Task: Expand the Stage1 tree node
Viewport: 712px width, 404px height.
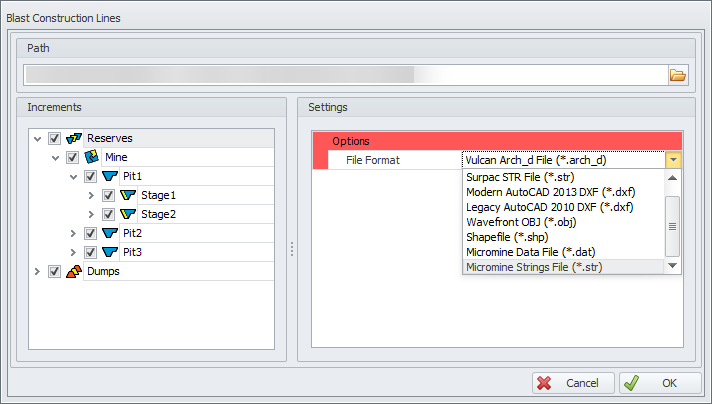Action: (91, 196)
